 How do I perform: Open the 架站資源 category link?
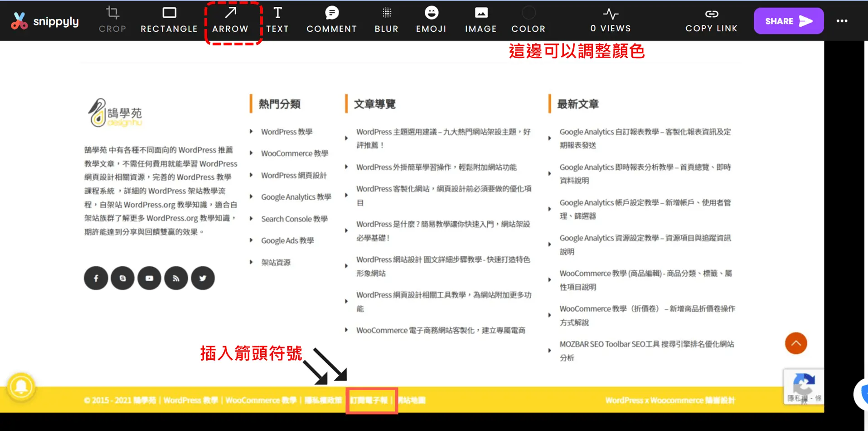click(x=276, y=262)
